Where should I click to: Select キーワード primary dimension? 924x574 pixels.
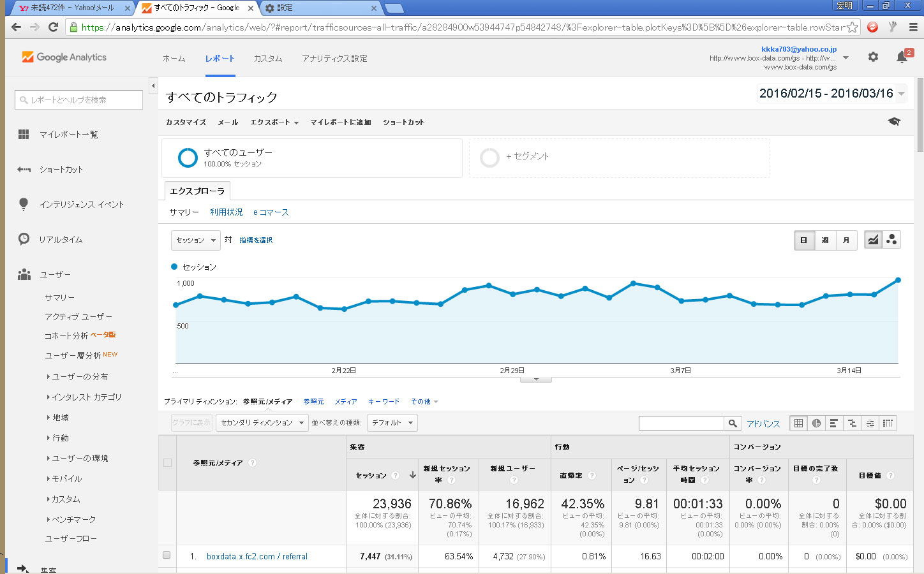tap(384, 402)
